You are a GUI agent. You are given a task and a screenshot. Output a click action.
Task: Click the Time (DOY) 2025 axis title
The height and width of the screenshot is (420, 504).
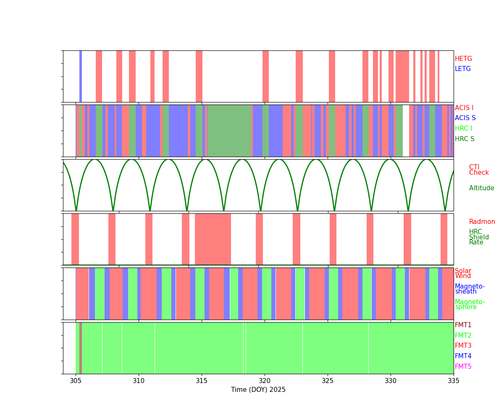pyautogui.click(x=258, y=390)
